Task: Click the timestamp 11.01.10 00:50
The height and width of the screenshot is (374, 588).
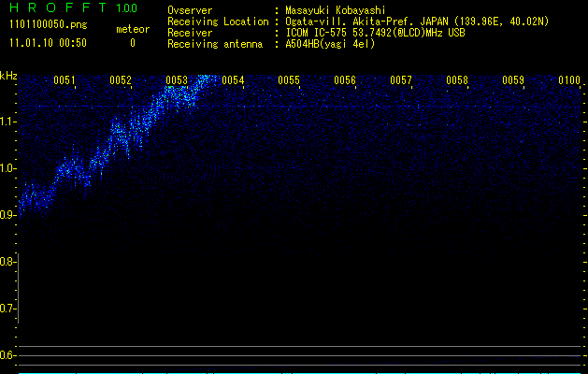Action: [x=48, y=43]
